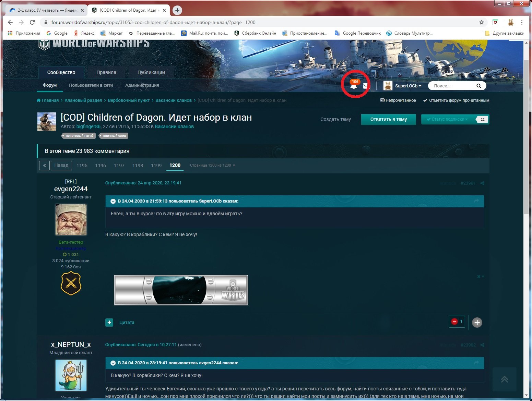The image size is (532, 401).
Task: Open new browser tab
Action: [x=177, y=10]
